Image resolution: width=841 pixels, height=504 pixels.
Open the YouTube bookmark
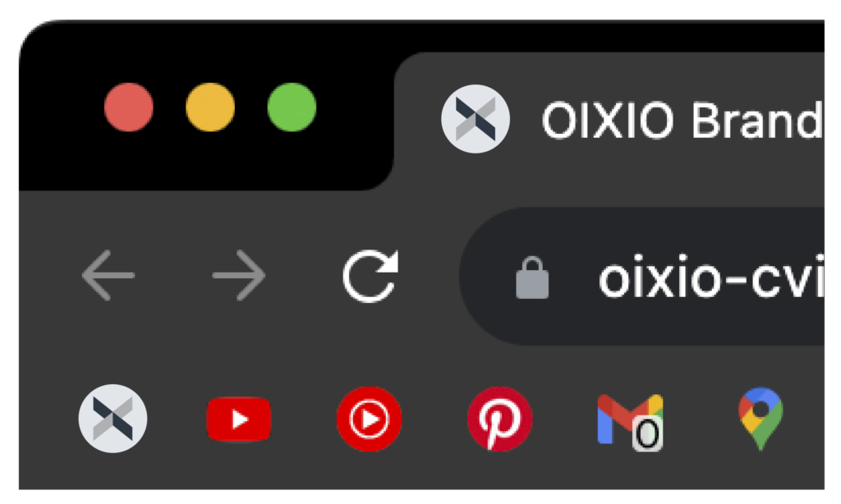pos(239,419)
